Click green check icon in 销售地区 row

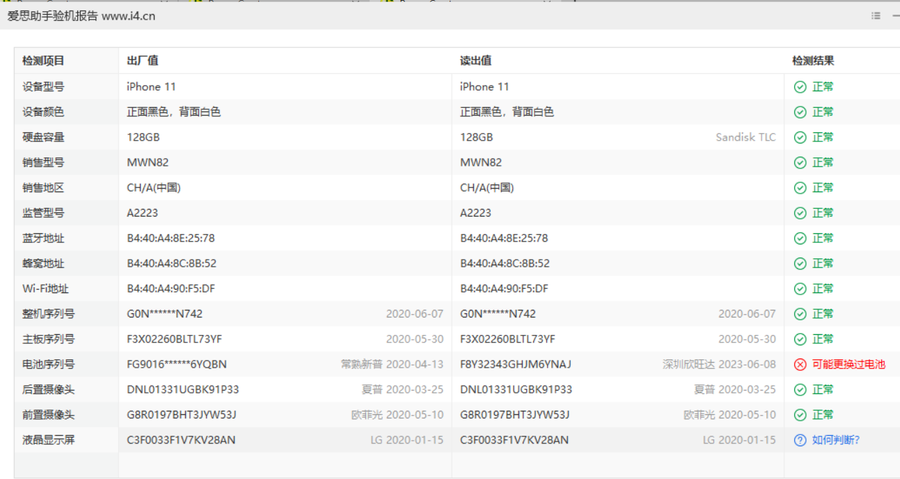800,188
